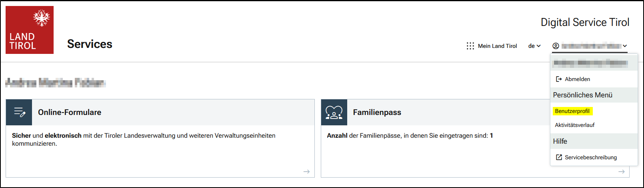Screen dimensions: 644x188
Task: Click the Familienpass family icon
Action: click(x=334, y=112)
